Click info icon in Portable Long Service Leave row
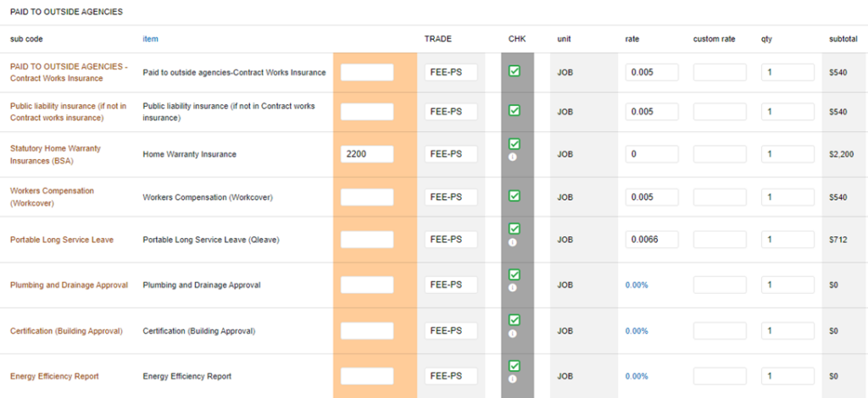 point(514,242)
